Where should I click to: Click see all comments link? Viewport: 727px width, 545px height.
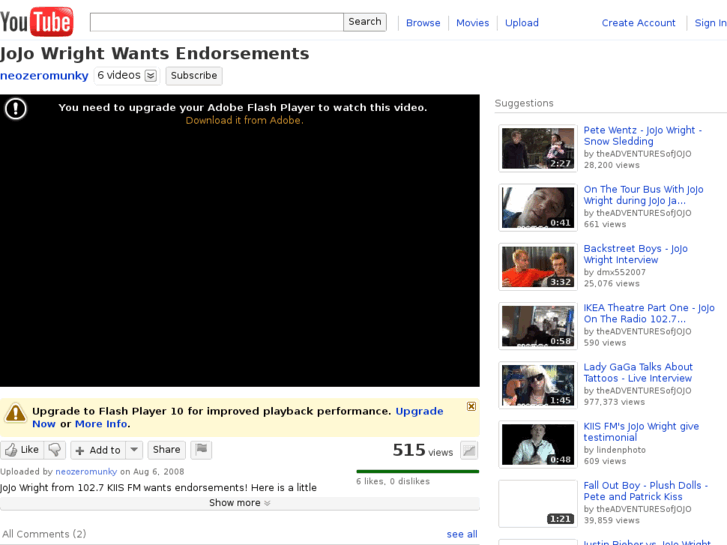pyautogui.click(x=462, y=534)
